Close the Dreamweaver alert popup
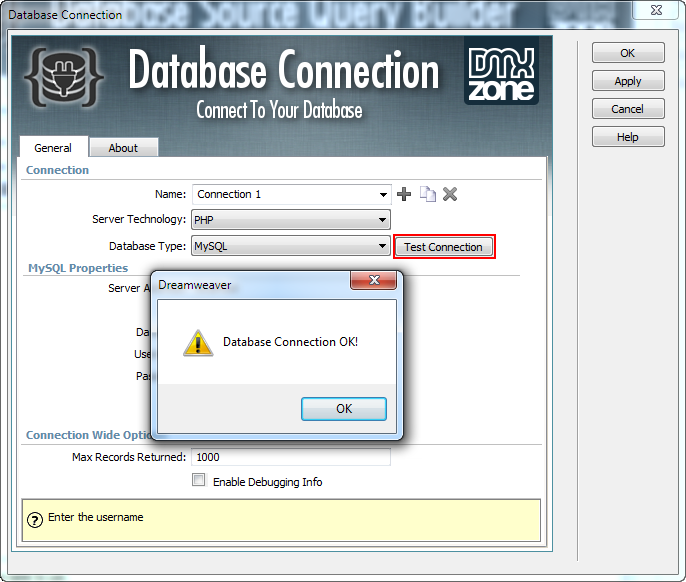Screen dimensions: 686x582 pyautogui.click(x=374, y=280)
